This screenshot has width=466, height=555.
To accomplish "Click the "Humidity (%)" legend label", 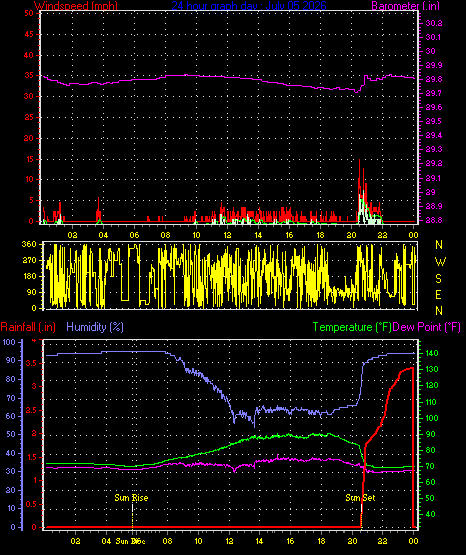I will coord(95,327).
